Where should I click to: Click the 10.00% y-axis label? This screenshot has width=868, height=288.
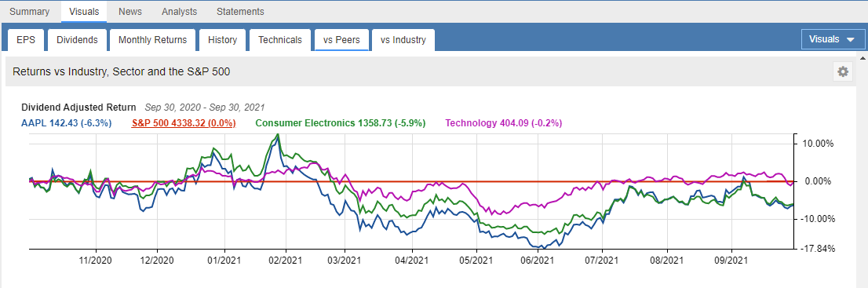click(x=819, y=144)
